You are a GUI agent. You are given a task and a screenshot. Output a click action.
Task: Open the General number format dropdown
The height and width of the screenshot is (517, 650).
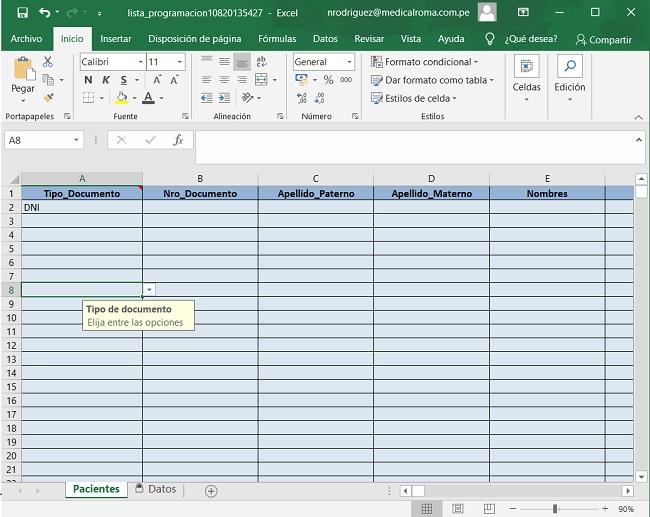tap(349, 62)
